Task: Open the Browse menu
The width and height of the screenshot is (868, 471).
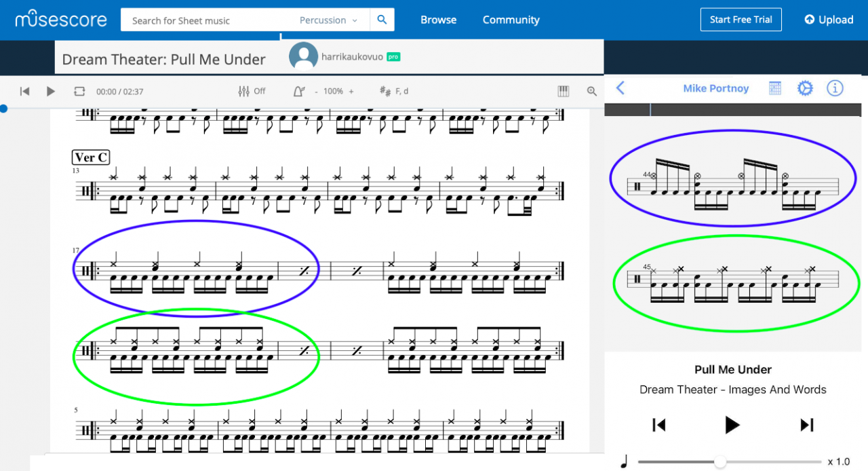Action: click(x=438, y=20)
